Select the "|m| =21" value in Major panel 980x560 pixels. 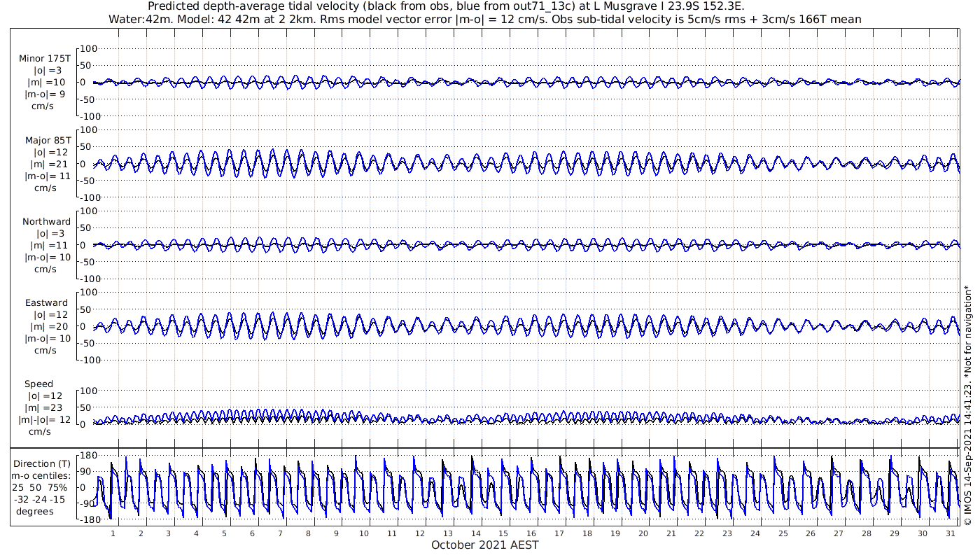pyautogui.click(x=50, y=164)
